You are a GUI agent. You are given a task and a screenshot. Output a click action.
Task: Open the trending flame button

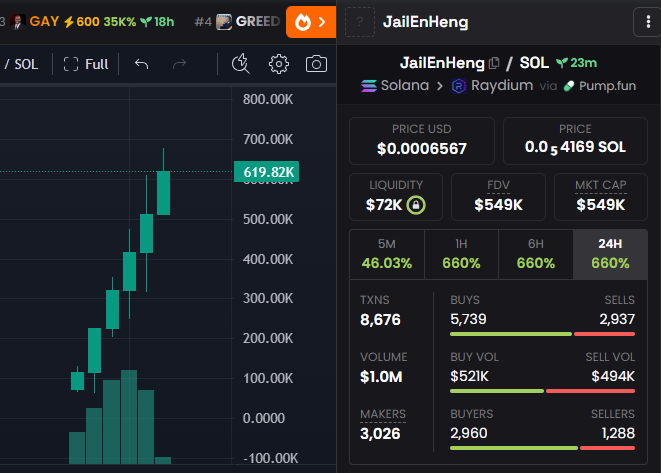311,22
